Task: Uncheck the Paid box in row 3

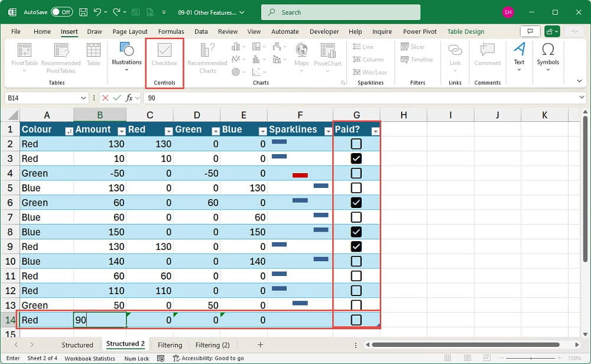Action: click(x=356, y=158)
